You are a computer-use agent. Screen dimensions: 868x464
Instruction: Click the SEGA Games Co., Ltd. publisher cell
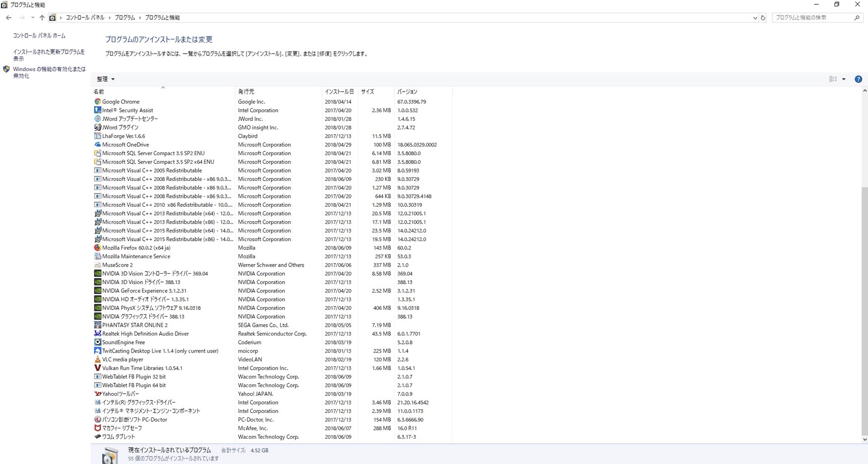coord(263,325)
